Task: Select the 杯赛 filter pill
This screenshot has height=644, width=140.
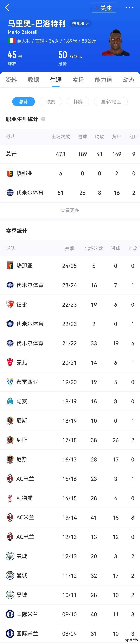Action: (x=78, y=102)
